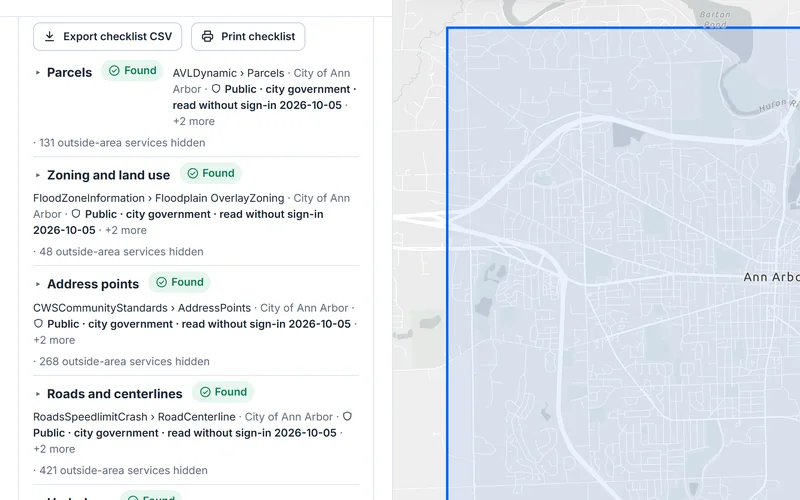Screen dimensions: 800x500
Task: Click the Found badge next to Address points
Action: click(x=179, y=282)
